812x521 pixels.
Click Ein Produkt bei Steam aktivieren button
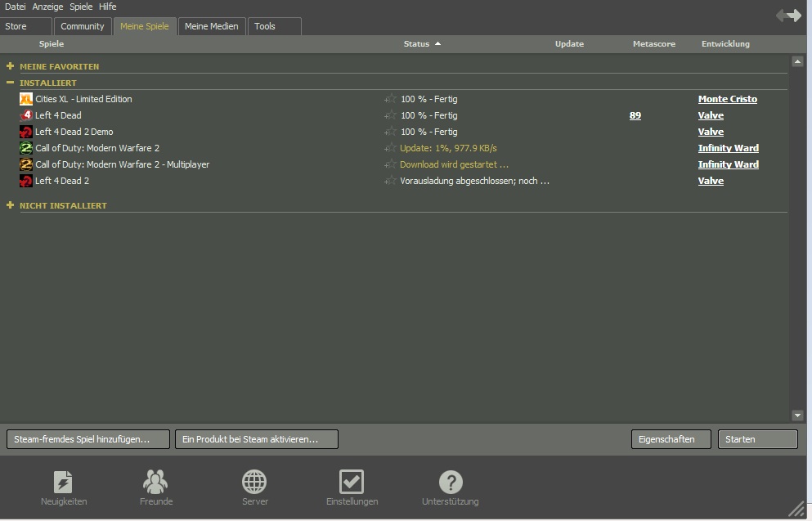coord(256,439)
